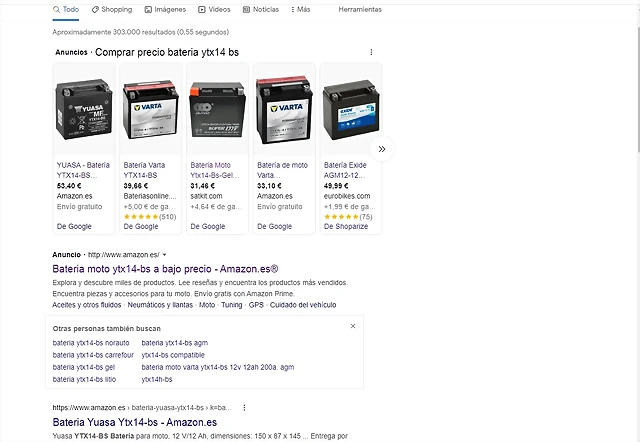Click the eurobikes.com seller name
Image resolution: width=640 pixels, height=442 pixels.
(347, 196)
